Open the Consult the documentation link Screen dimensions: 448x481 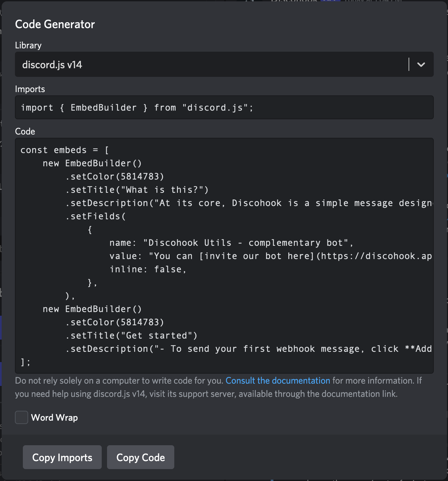[278, 381]
